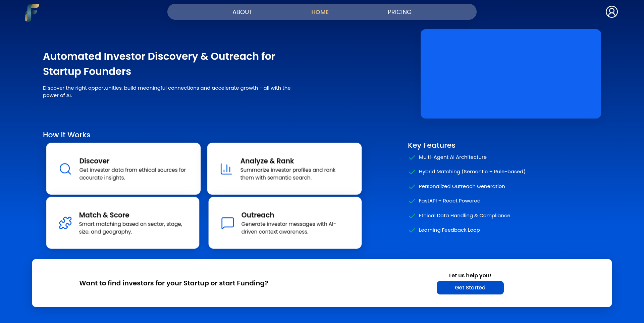Viewport: 644px width, 323px height.
Task: Click the Hybrid Matching feature entry
Action: pos(472,172)
